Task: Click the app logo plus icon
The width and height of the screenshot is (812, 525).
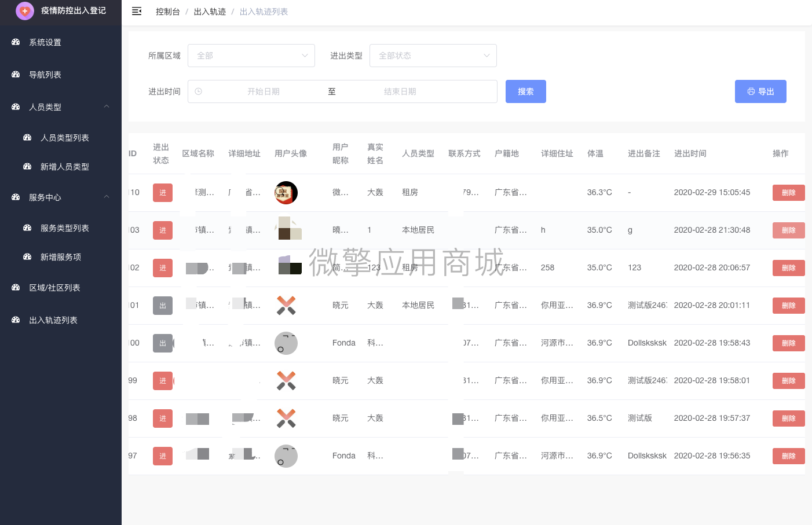Action: (25, 11)
